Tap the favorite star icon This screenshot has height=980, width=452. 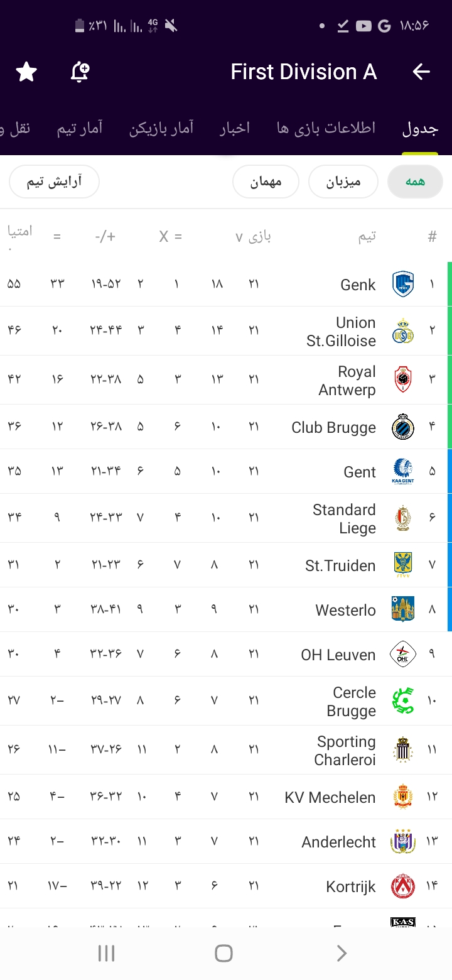(26, 72)
